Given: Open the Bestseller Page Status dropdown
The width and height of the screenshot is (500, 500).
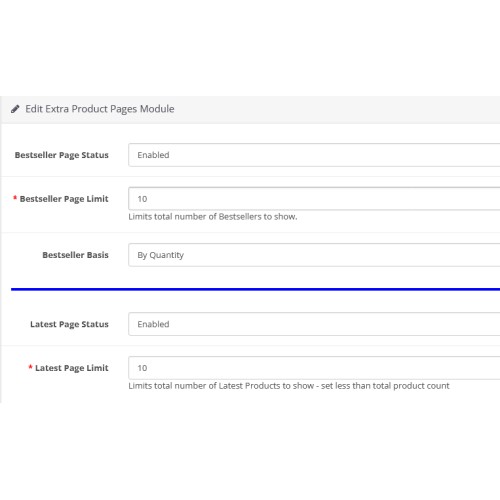Looking at the screenshot, I should 314,155.
